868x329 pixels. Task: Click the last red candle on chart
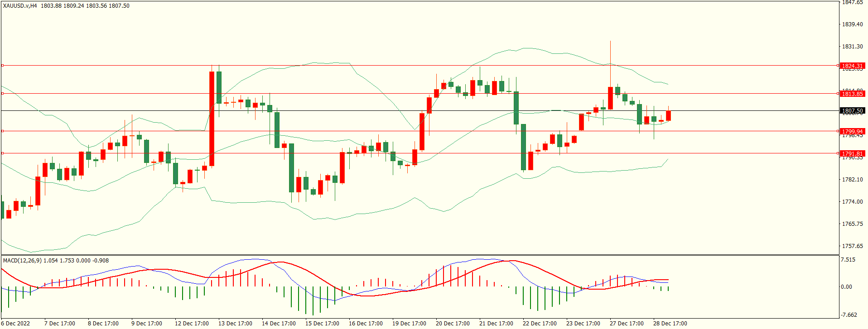668,115
